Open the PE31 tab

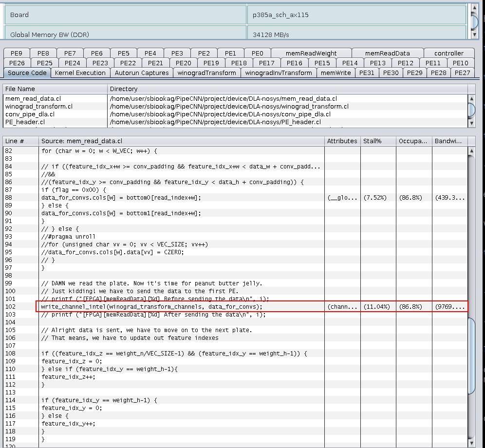coord(367,73)
